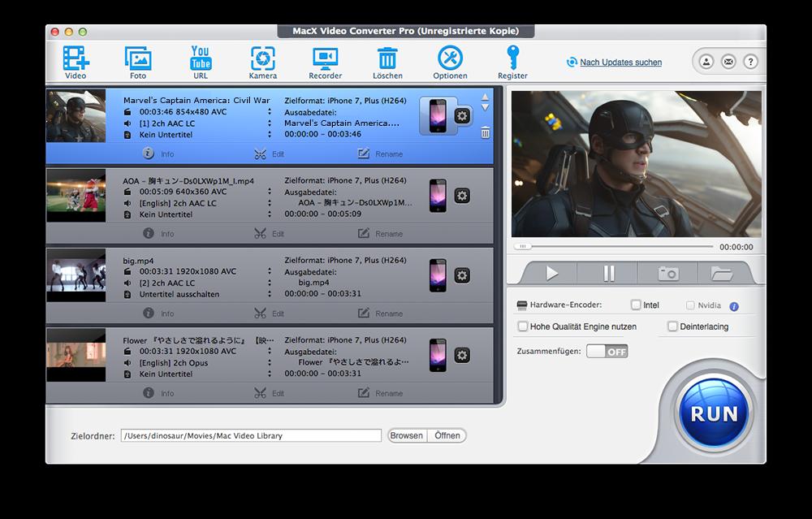Click the Browsen button
Image resolution: width=812 pixels, height=519 pixels.
pos(407,435)
